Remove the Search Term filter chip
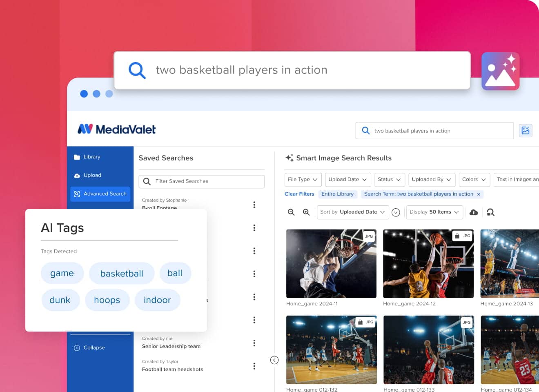This screenshot has height=392, width=539. 479,194
